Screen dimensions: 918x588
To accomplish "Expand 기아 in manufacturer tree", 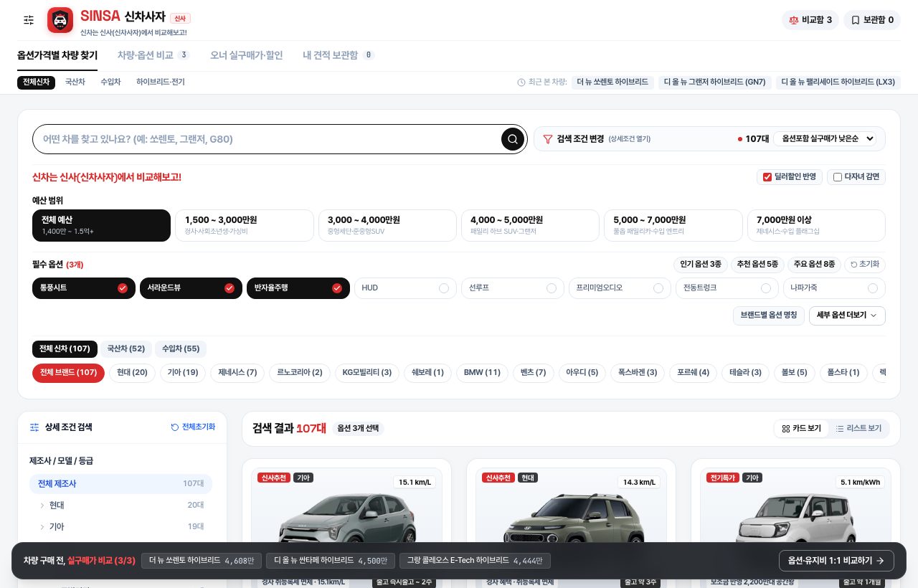I will [x=120, y=527].
